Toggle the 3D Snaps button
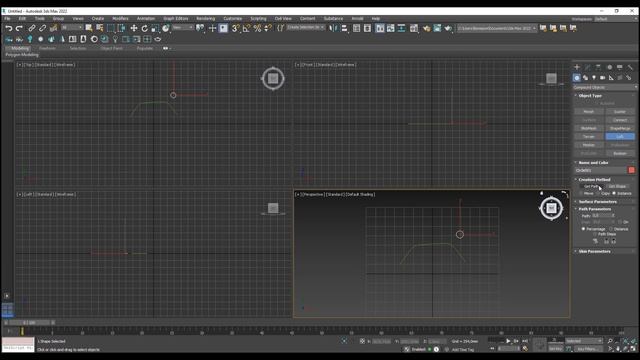Viewport: 640px width, 360px height. coord(236,28)
